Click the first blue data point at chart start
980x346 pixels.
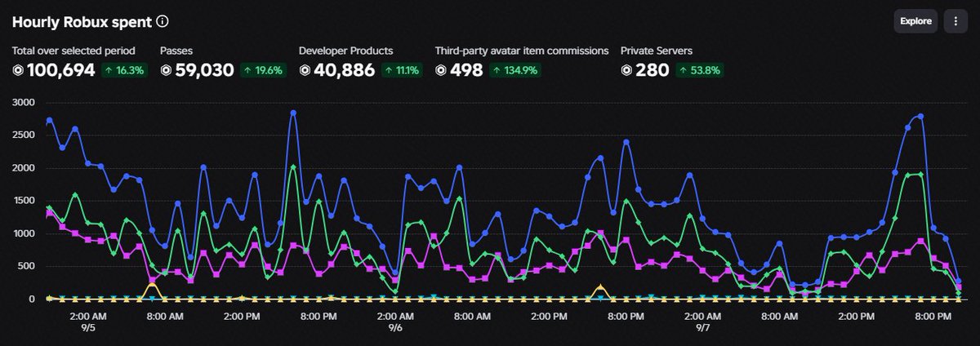tap(50, 120)
